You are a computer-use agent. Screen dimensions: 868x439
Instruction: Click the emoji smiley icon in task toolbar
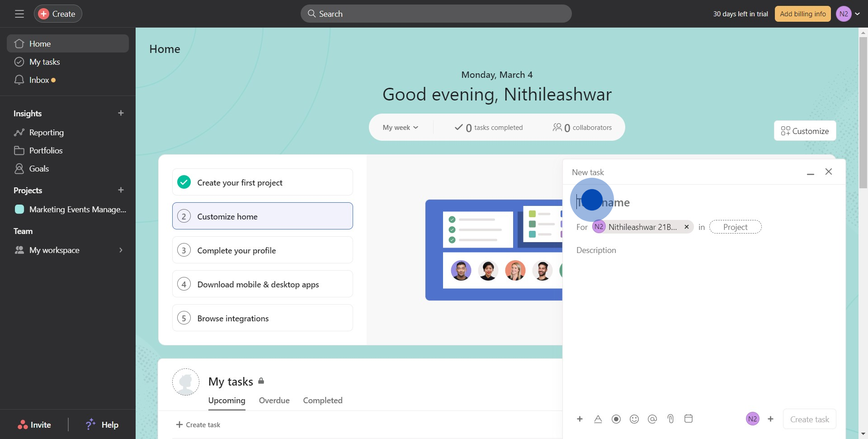click(x=634, y=419)
